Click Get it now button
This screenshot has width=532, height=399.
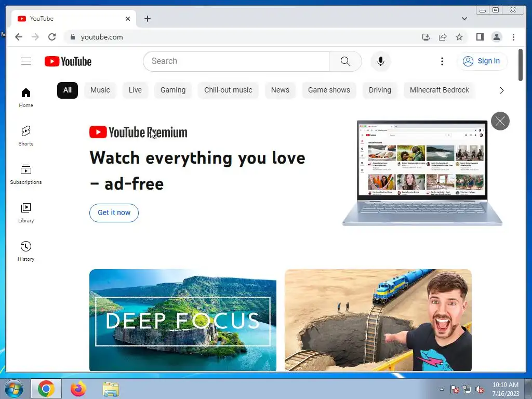tap(114, 212)
